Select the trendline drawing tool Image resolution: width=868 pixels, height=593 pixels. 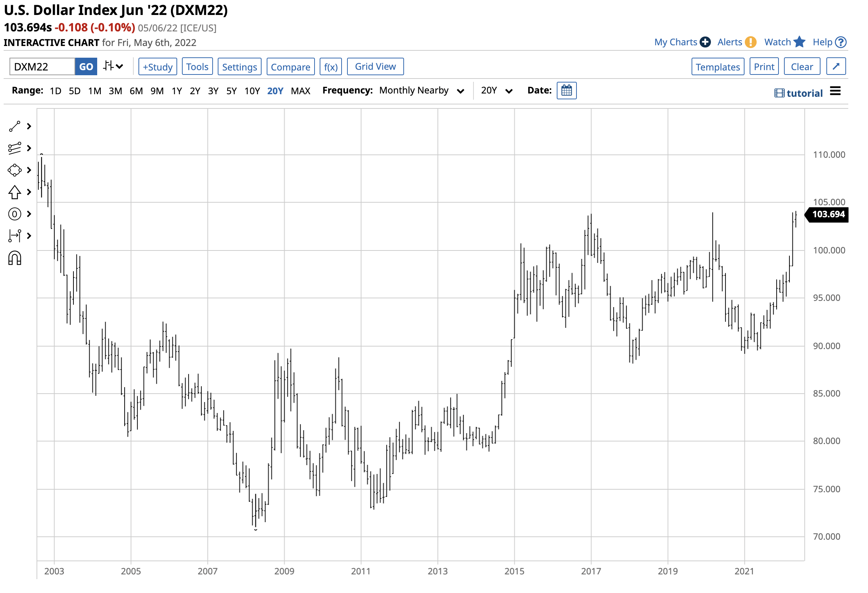click(14, 126)
